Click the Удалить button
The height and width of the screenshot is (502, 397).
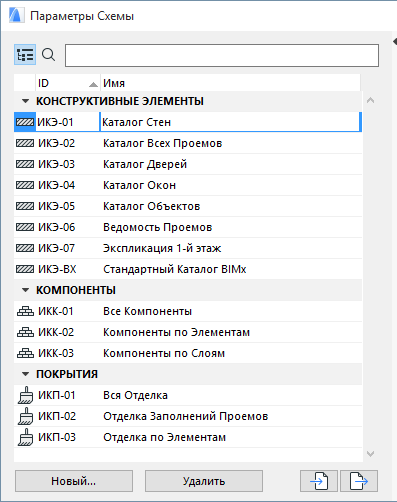204,481
